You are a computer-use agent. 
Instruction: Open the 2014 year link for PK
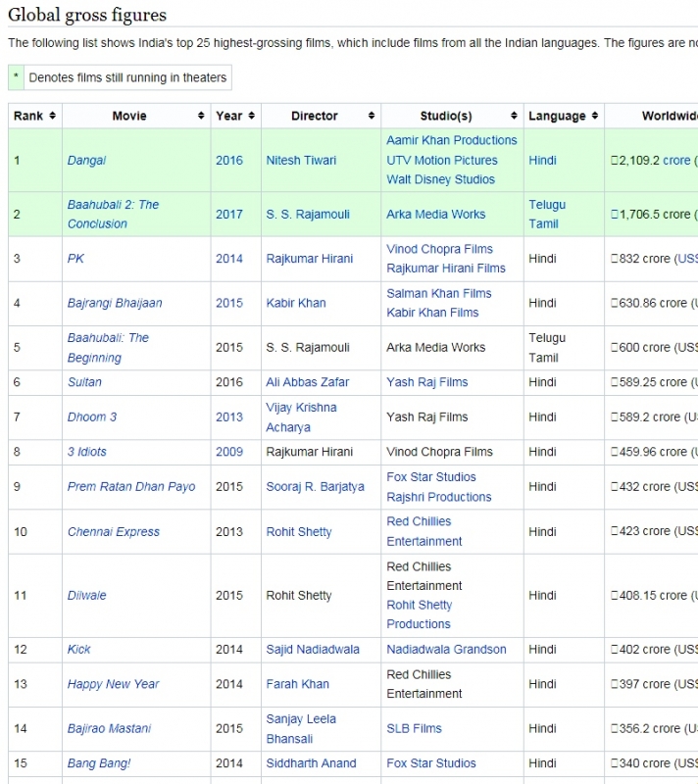click(x=229, y=259)
